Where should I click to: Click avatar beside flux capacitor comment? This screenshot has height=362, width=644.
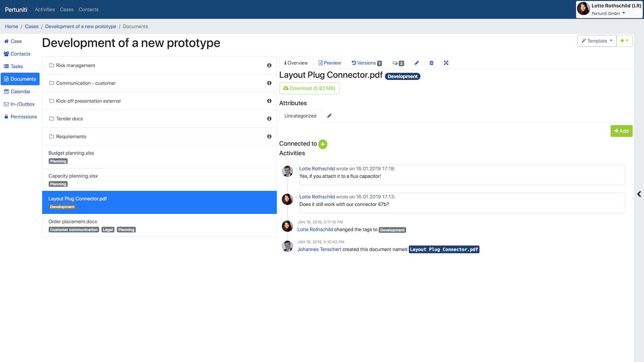pyautogui.click(x=287, y=171)
